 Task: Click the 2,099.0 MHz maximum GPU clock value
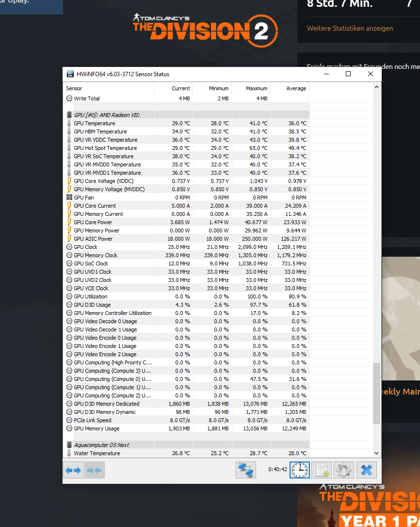pos(253,247)
